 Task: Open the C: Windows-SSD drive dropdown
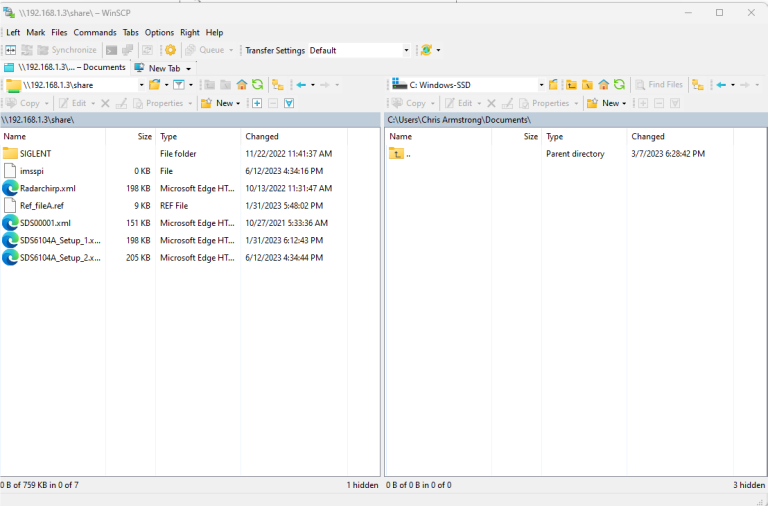point(541,85)
